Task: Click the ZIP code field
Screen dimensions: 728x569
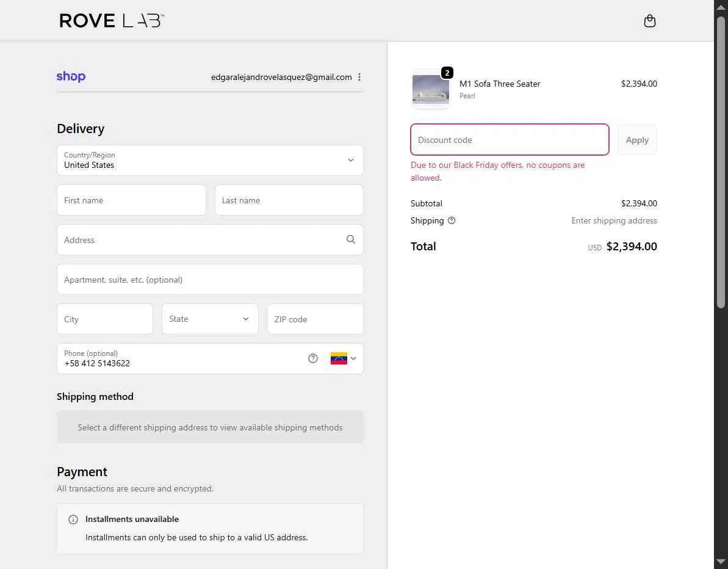Action: click(315, 319)
